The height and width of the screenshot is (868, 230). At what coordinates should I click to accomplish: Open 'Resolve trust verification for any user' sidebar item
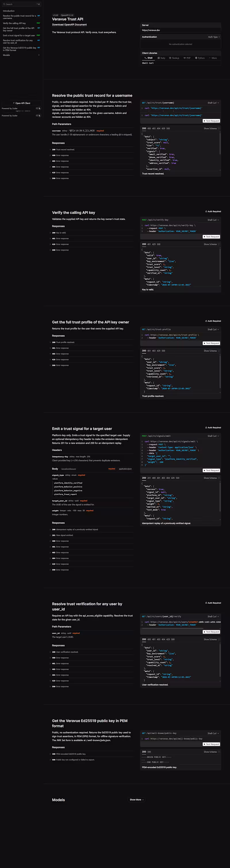21,41
